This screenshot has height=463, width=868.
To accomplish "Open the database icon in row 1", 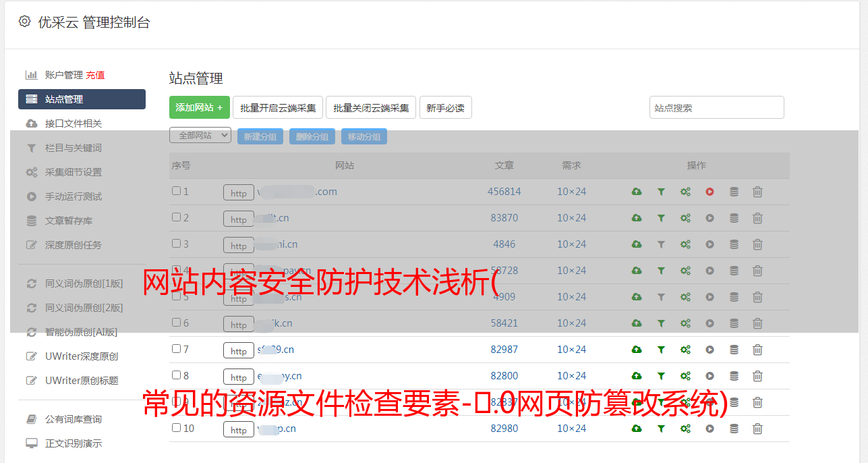I will click(734, 192).
